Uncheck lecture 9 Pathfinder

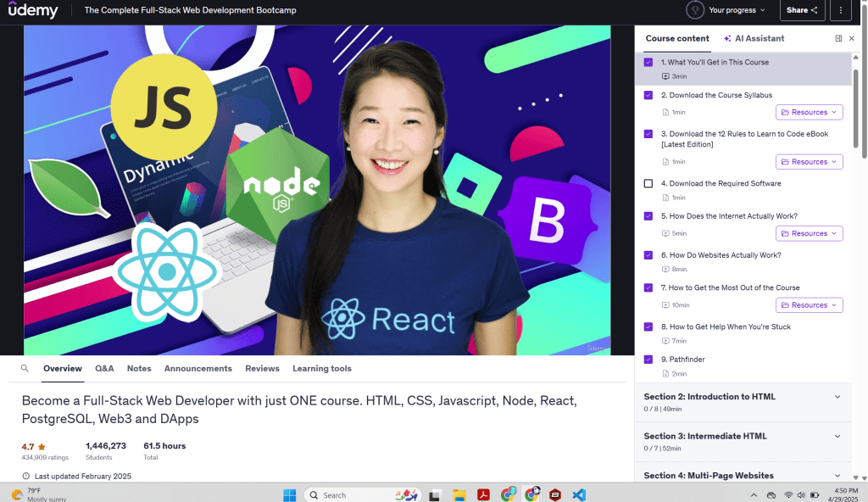coord(648,359)
